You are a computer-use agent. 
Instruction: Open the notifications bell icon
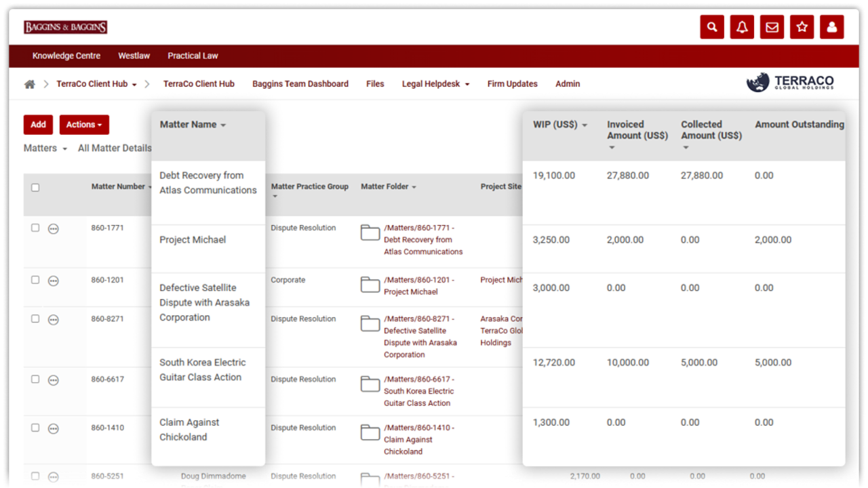click(742, 27)
